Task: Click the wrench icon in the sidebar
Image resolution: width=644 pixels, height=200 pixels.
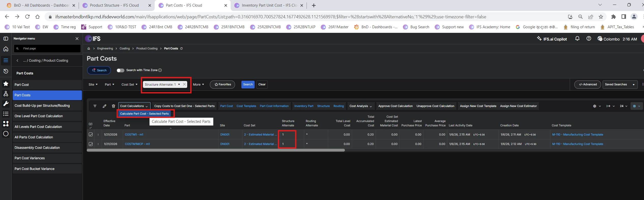Action: [6, 103]
